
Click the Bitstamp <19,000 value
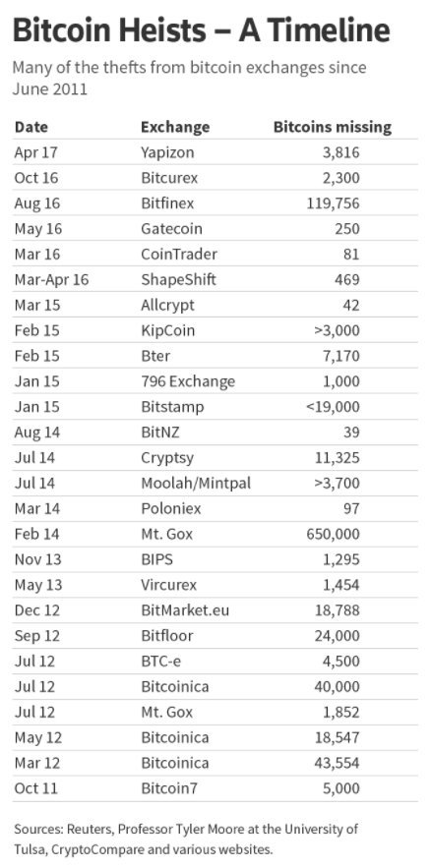[333, 407]
